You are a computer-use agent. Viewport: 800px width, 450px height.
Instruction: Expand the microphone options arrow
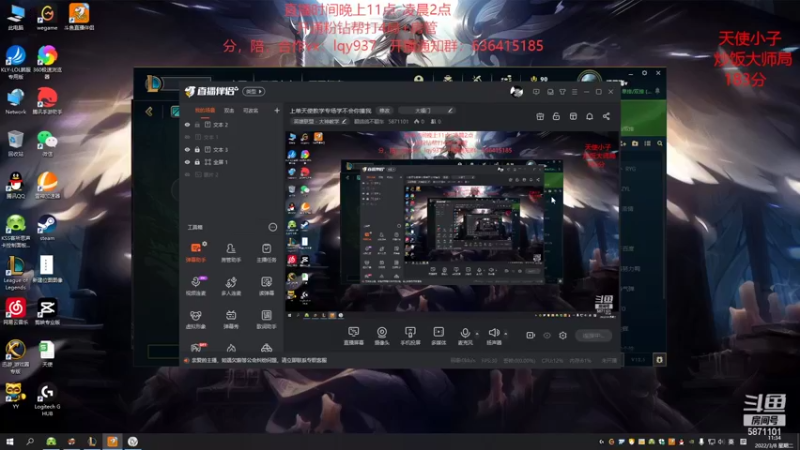(477, 334)
